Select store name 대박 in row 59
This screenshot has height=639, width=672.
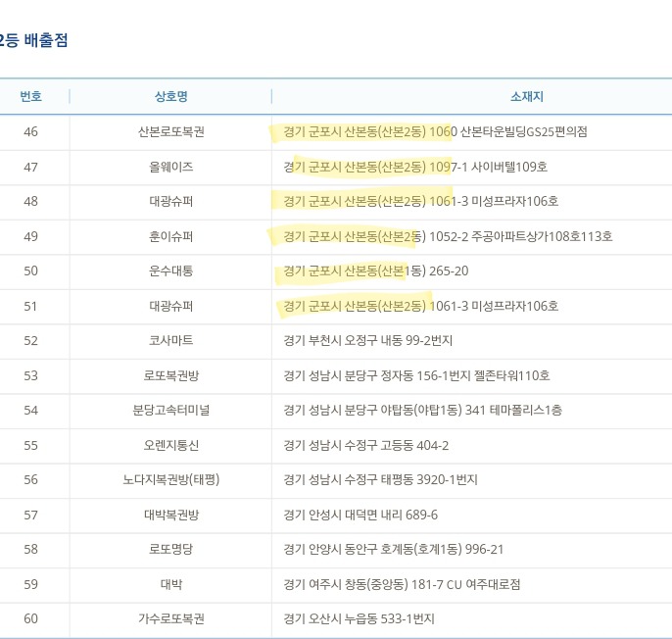tap(171, 584)
